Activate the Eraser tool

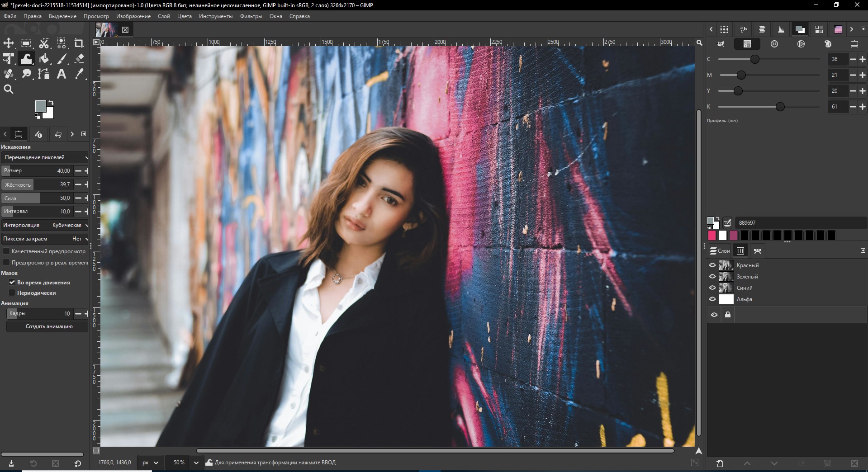pyautogui.click(x=79, y=59)
